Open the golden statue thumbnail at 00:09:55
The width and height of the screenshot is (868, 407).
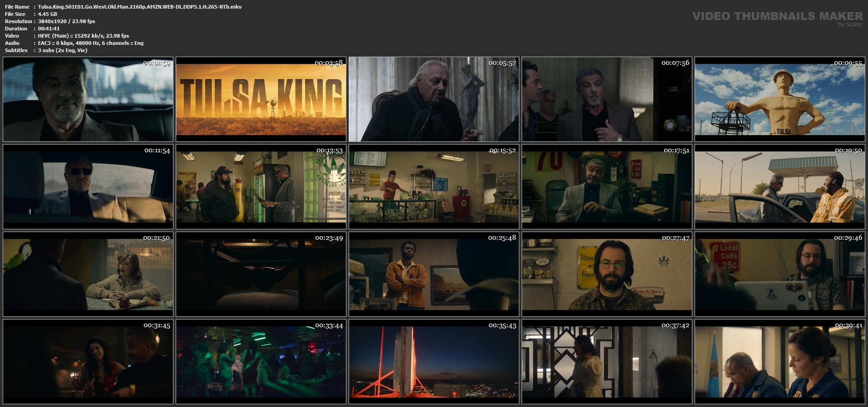point(780,99)
